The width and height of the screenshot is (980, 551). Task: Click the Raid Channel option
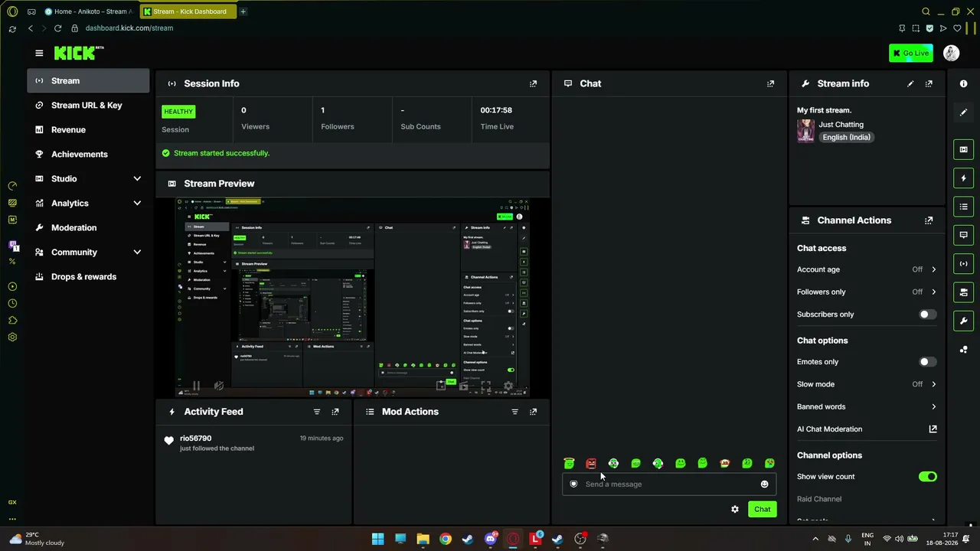tap(819, 499)
